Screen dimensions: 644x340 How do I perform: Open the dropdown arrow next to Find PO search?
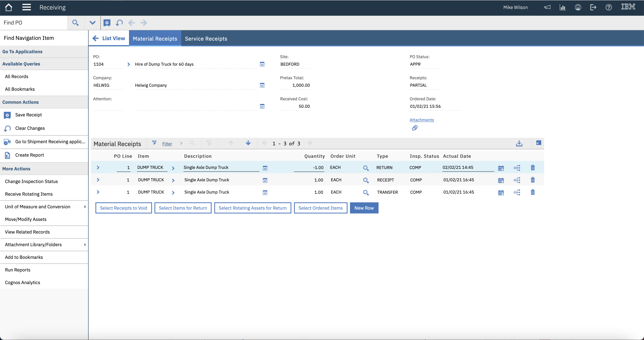(x=92, y=23)
